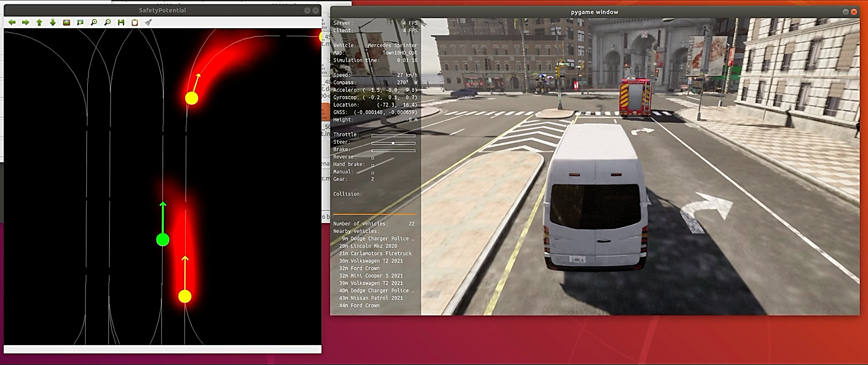Click the '43m Nissan Patrol 2021' entry

[371, 298]
